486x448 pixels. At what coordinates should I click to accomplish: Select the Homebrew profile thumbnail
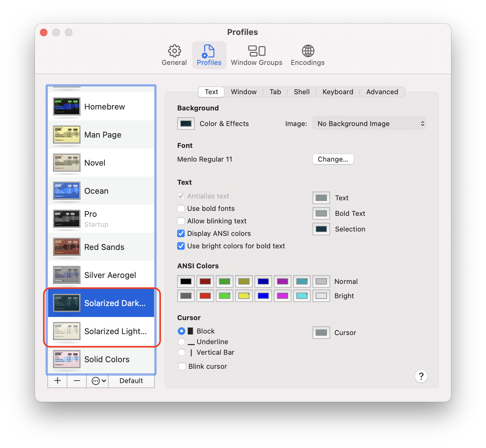pyautogui.click(x=66, y=106)
